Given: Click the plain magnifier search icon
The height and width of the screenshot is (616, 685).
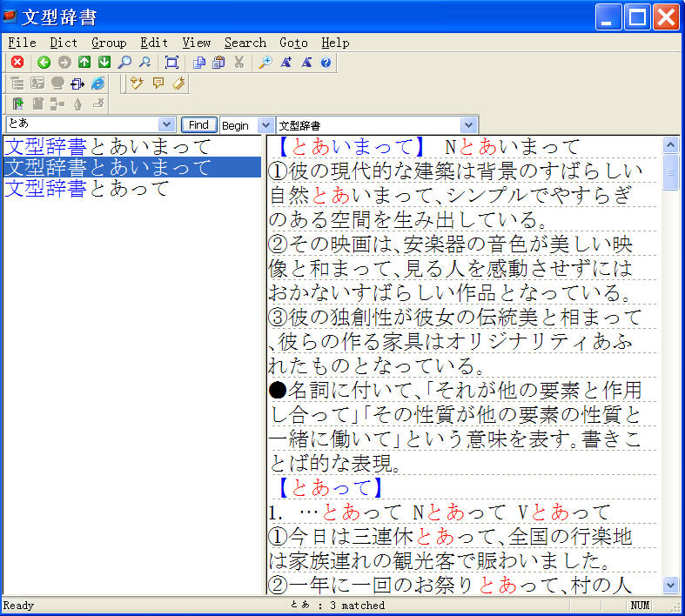Looking at the screenshot, I should [124, 63].
